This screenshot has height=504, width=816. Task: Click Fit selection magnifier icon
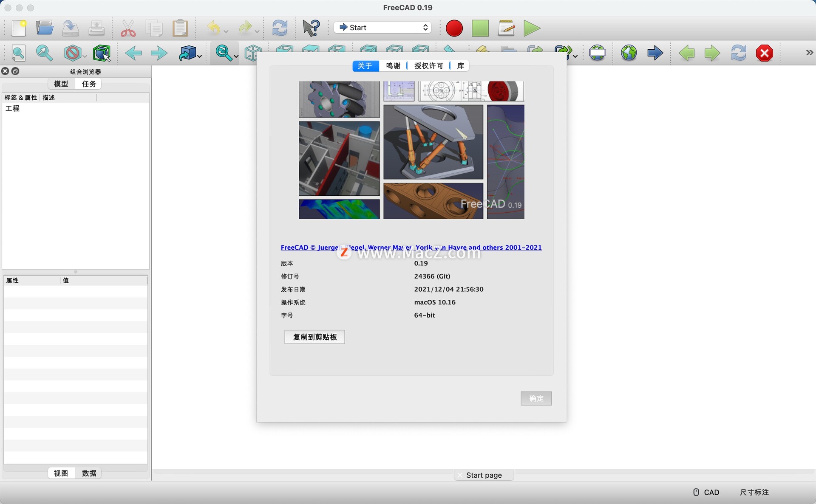tap(44, 53)
